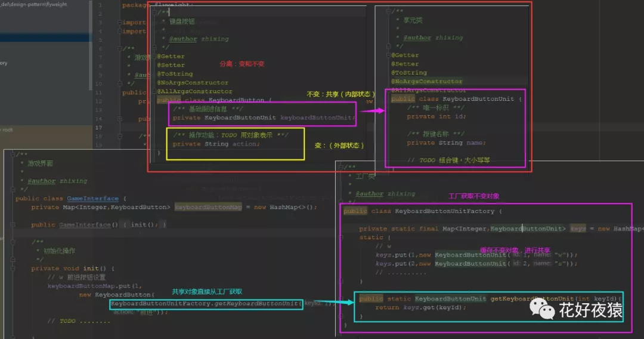Click the highlighted 'keys' map variable

point(578,229)
